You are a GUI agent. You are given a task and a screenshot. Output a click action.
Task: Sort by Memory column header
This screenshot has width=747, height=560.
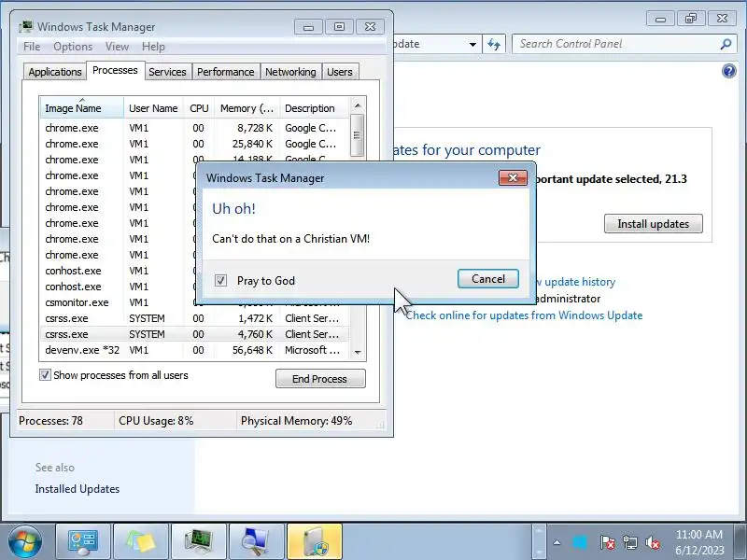(x=247, y=108)
